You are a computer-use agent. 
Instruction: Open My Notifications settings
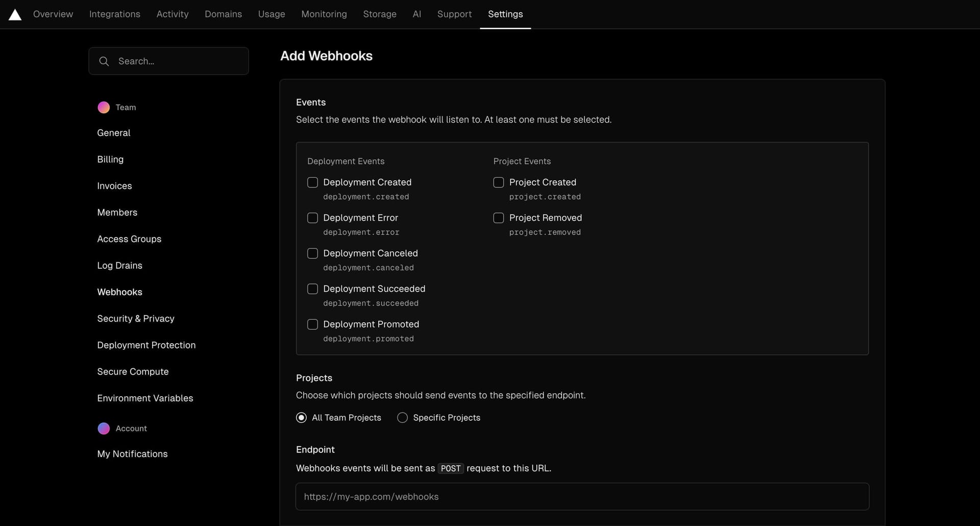tap(132, 454)
